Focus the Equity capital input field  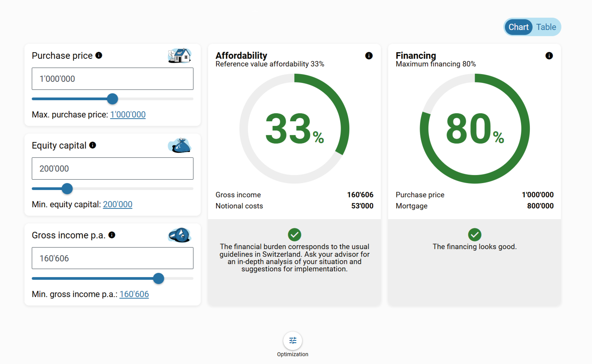click(112, 169)
